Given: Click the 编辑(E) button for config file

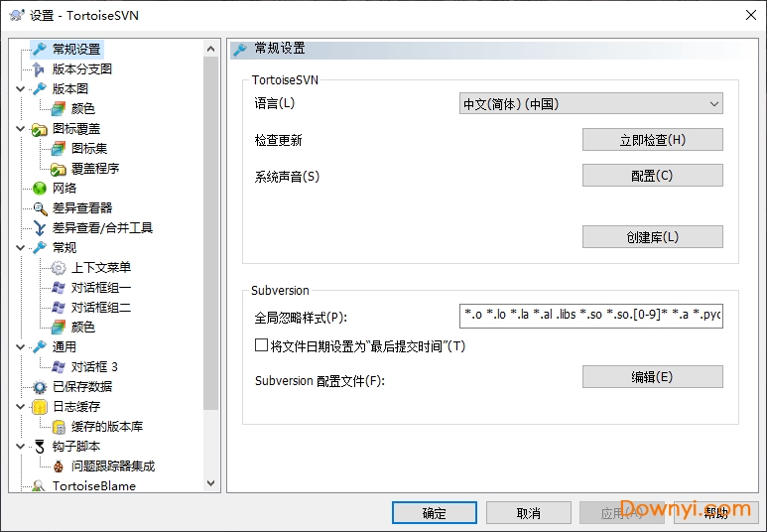Looking at the screenshot, I should 652,377.
